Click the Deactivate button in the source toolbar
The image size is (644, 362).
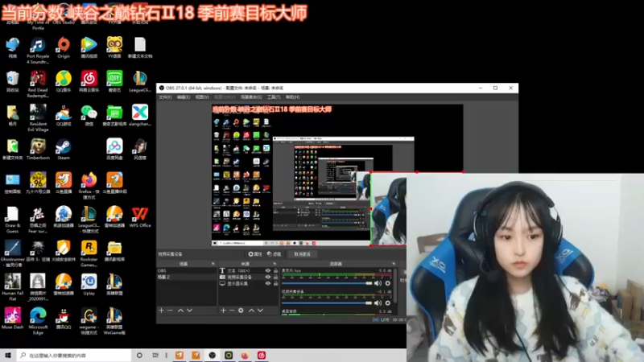pyautogui.click(x=303, y=254)
